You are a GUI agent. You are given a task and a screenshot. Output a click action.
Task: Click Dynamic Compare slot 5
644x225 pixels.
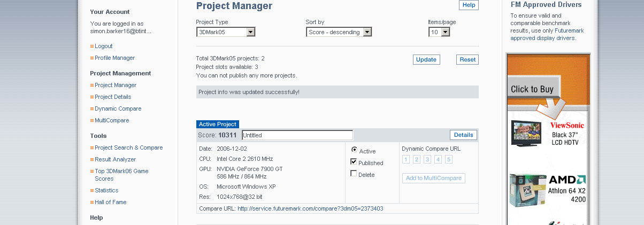pyautogui.click(x=449, y=159)
